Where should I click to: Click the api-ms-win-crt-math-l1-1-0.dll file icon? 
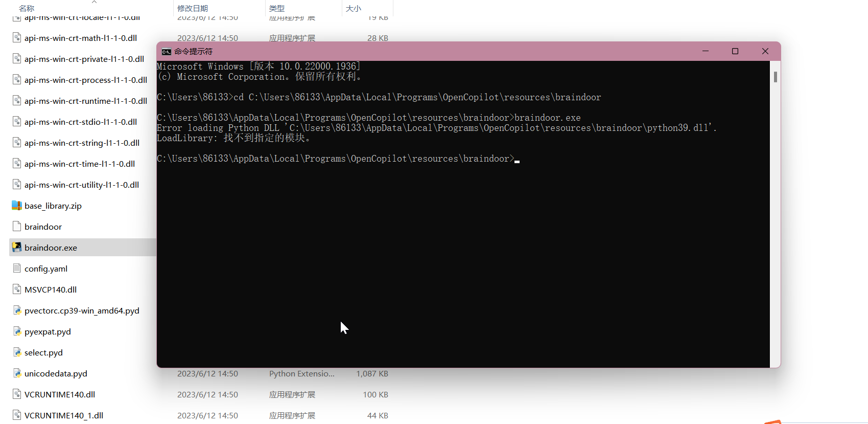coord(17,38)
